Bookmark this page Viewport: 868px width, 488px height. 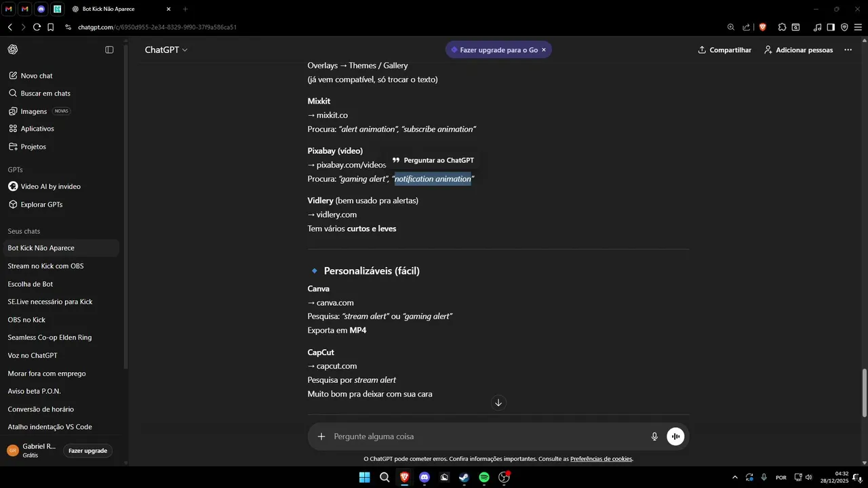pyautogui.click(x=51, y=27)
